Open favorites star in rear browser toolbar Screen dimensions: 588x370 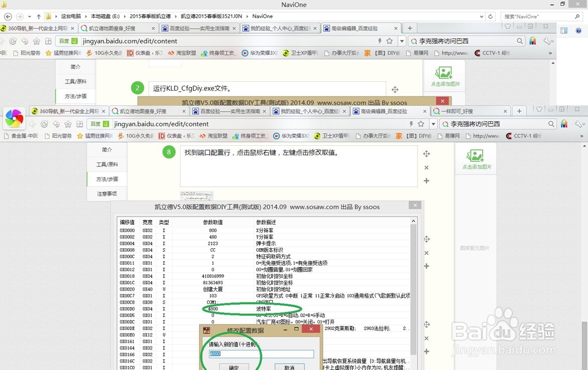36,41
